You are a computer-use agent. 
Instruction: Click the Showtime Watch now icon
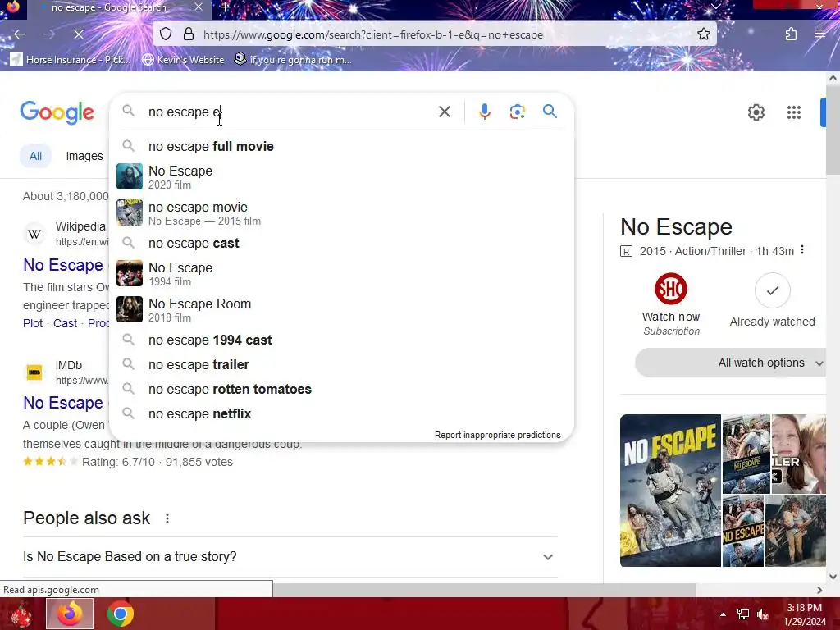671,289
